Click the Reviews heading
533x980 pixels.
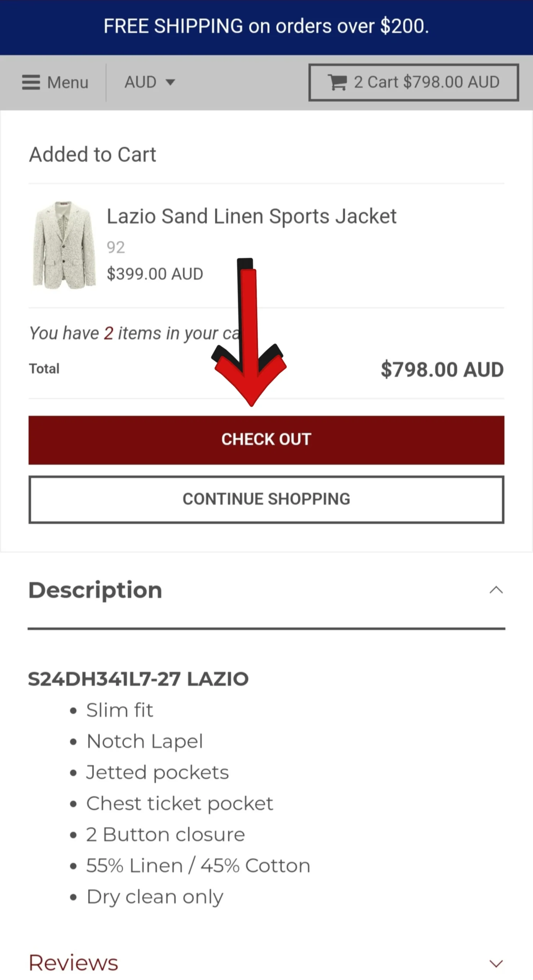pos(74,963)
